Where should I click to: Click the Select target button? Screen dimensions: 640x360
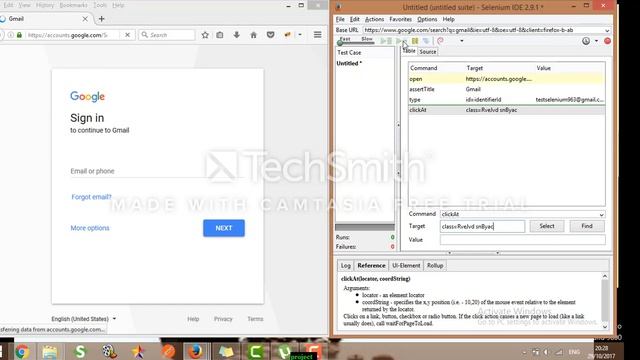547,226
